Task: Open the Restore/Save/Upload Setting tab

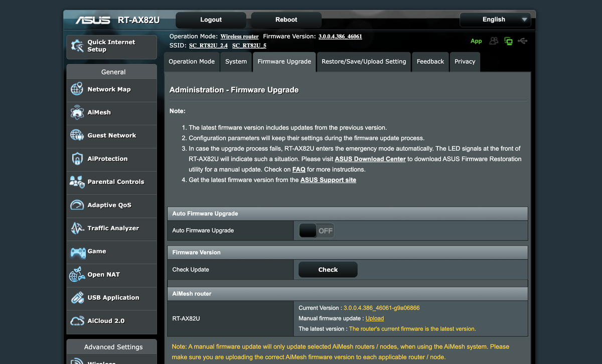Action: (364, 62)
